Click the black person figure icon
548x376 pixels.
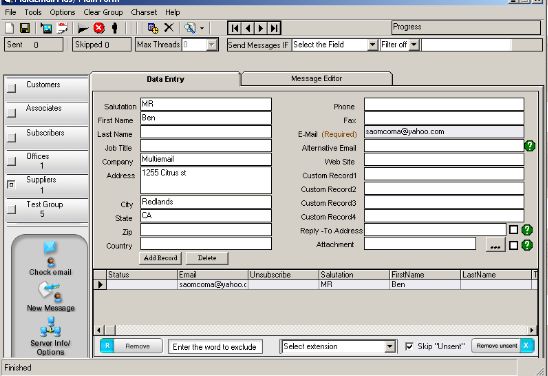(x=115, y=28)
